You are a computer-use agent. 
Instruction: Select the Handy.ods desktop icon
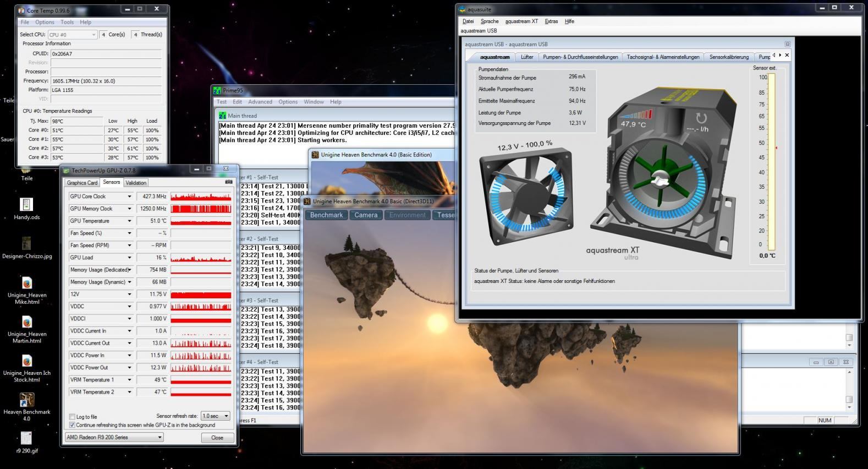(26, 208)
